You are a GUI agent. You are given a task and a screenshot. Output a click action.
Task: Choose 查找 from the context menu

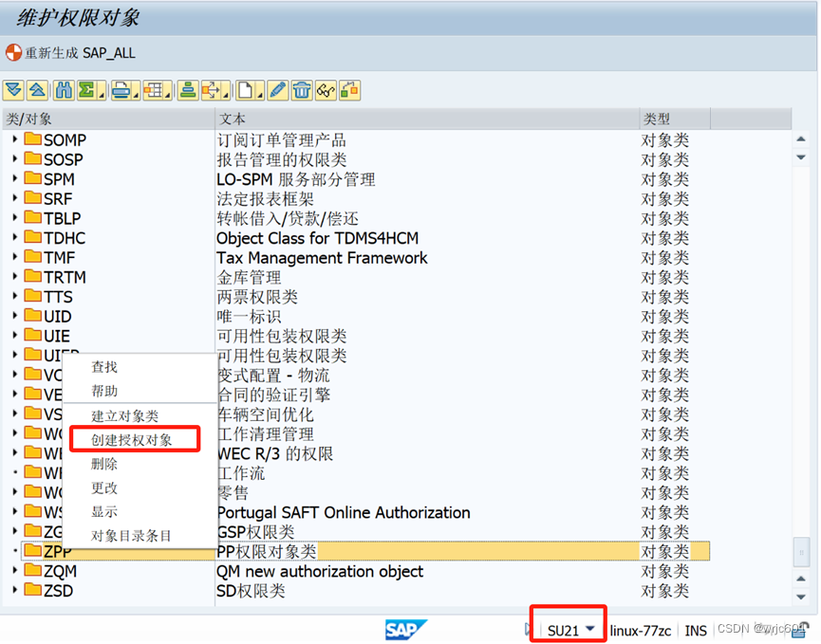[104, 367]
